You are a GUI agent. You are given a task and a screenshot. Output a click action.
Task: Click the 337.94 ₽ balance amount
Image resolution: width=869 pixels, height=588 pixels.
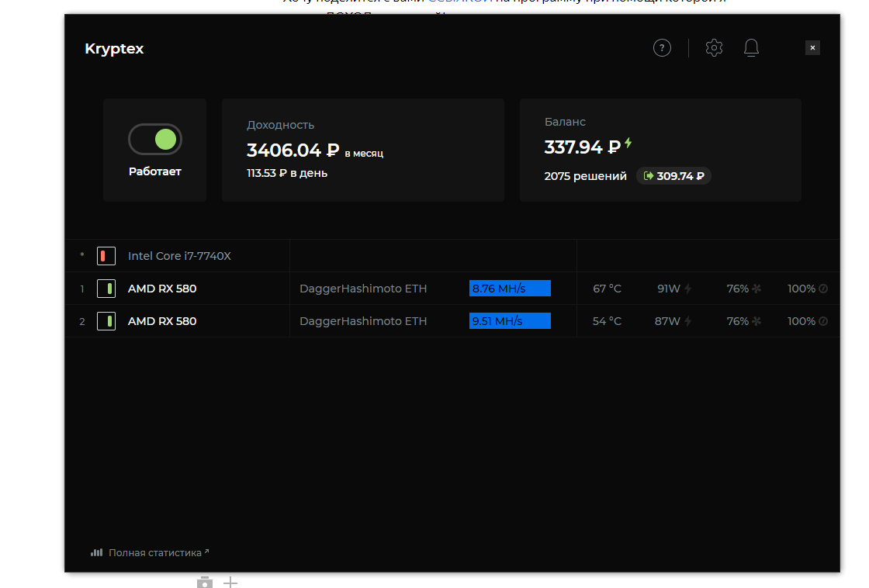pyautogui.click(x=582, y=147)
